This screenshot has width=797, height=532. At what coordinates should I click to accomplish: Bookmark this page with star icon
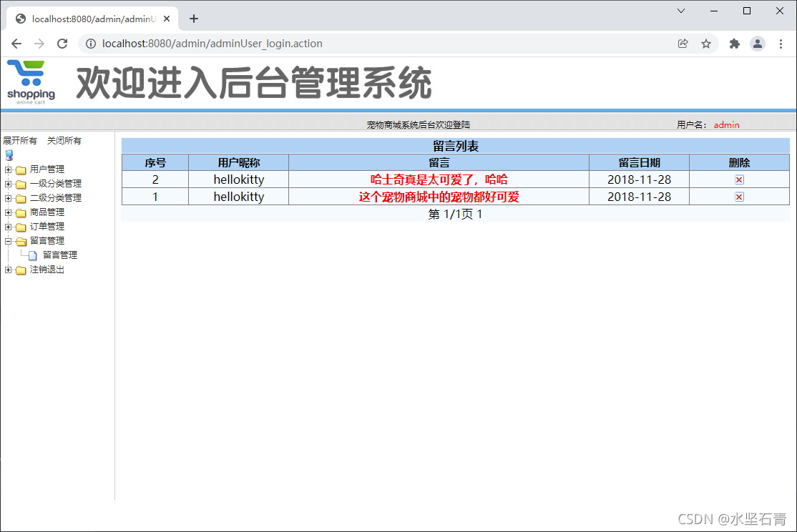coord(706,44)
